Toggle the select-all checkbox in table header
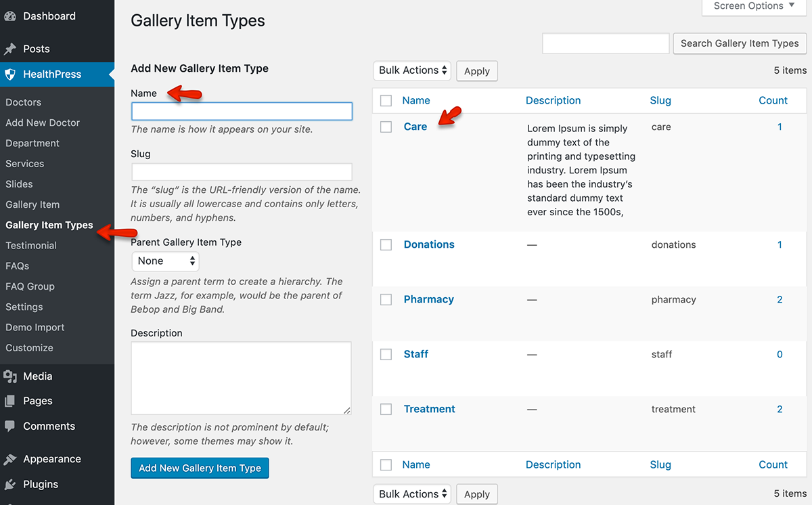Image resolution: width=812 pixels, height=505 pixels. [x=386, y=101]
